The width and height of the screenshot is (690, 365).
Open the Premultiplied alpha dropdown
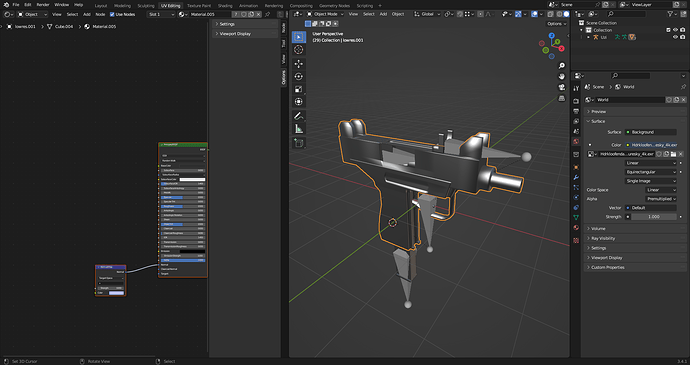(x=661, y=199)
